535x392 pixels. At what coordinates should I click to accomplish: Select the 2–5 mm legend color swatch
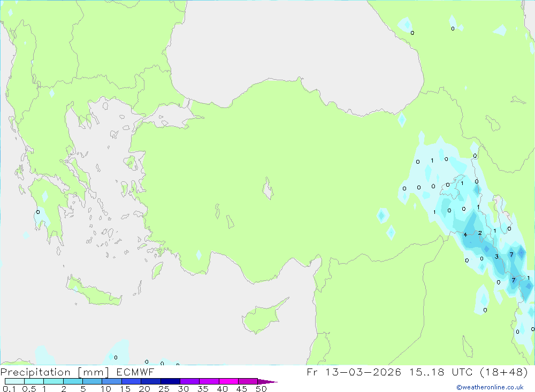[x=73, y=381]
